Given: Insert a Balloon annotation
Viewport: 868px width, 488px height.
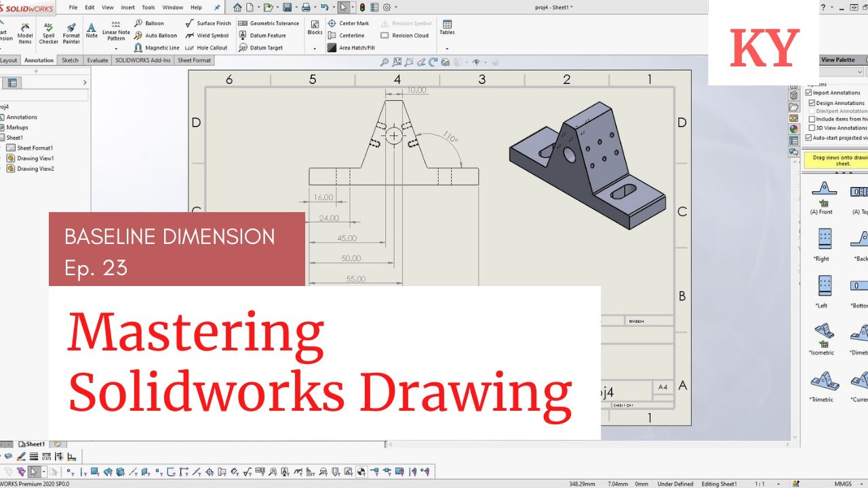Looking at the screenshot, I should [x=149, y=23].
